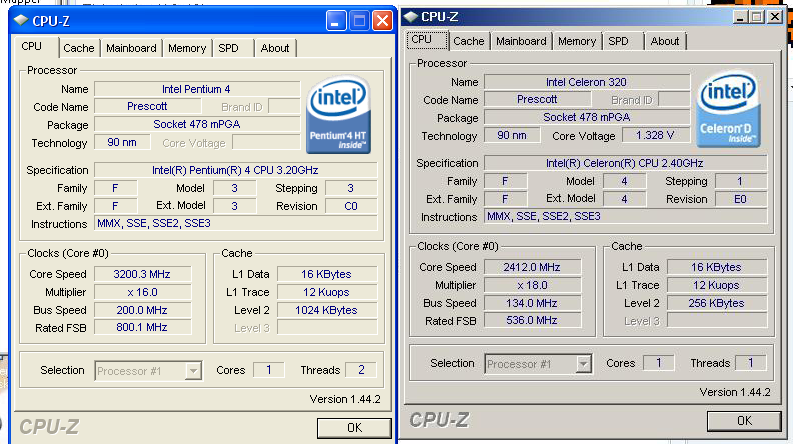Click the rated FSB value 800.1 MHz

click(x=143, y=327)
